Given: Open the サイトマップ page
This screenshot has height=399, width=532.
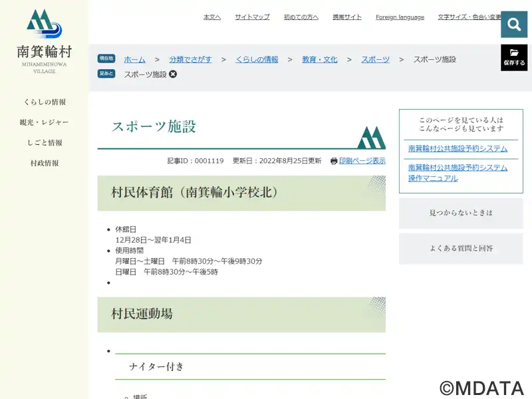Looking at the screenshot, I should 252,17.
